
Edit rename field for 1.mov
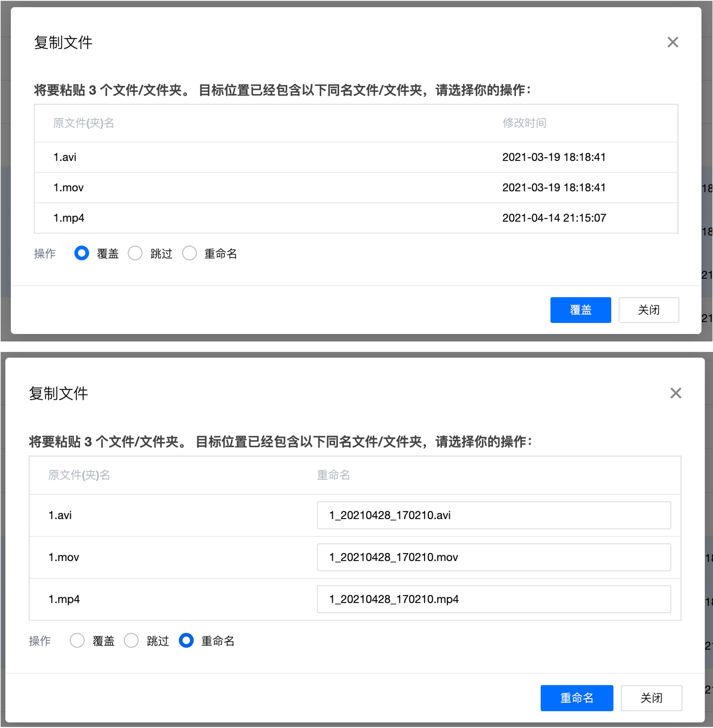point(494,557)
